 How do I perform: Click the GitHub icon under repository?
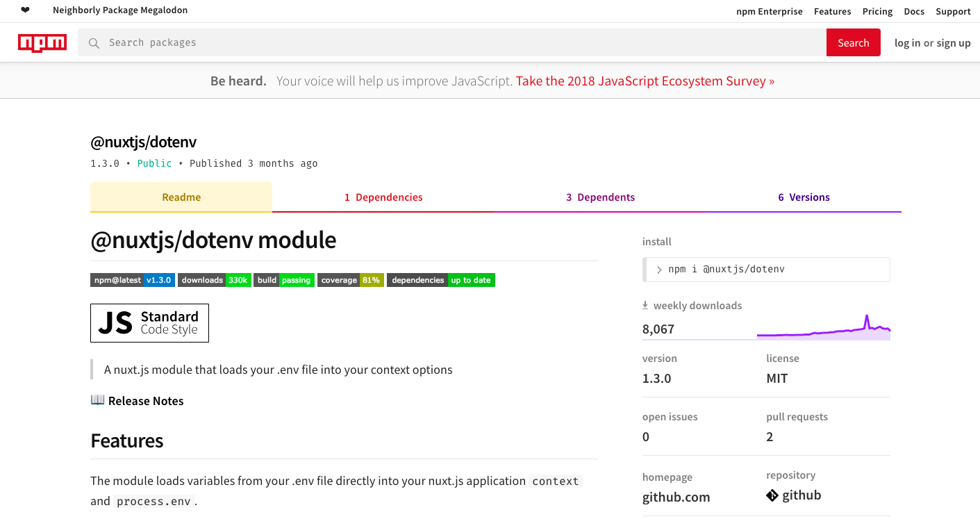[772, 495]
